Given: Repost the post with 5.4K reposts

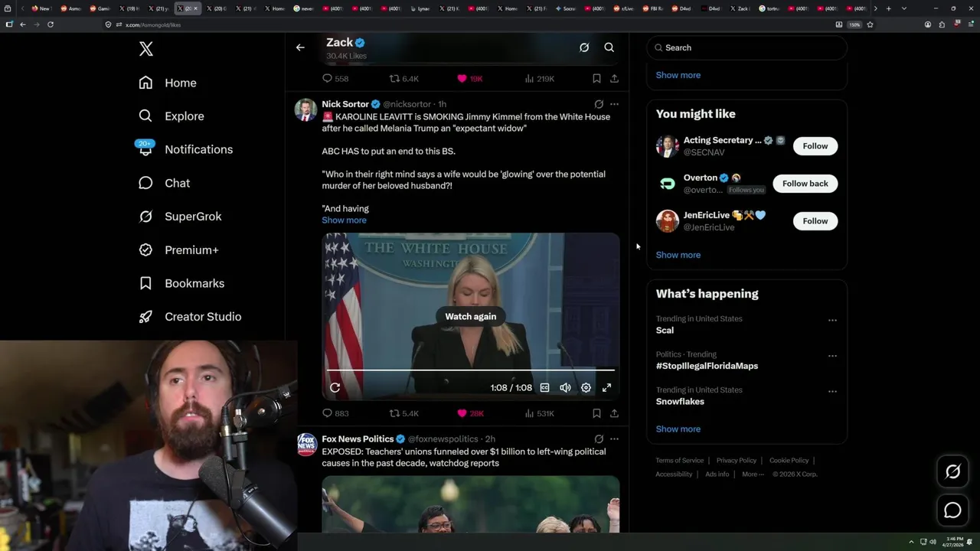Looking at the screenshot, I should pos(404,413).
